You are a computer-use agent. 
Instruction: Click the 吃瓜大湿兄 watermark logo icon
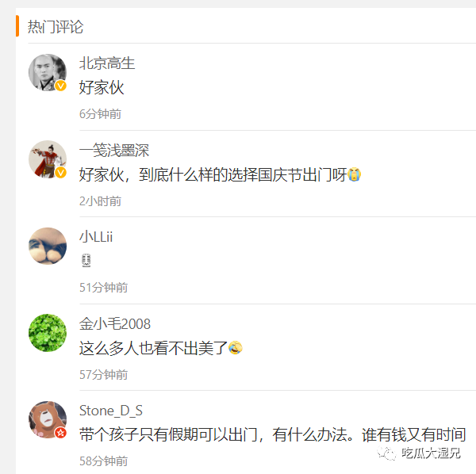(387, 453)
